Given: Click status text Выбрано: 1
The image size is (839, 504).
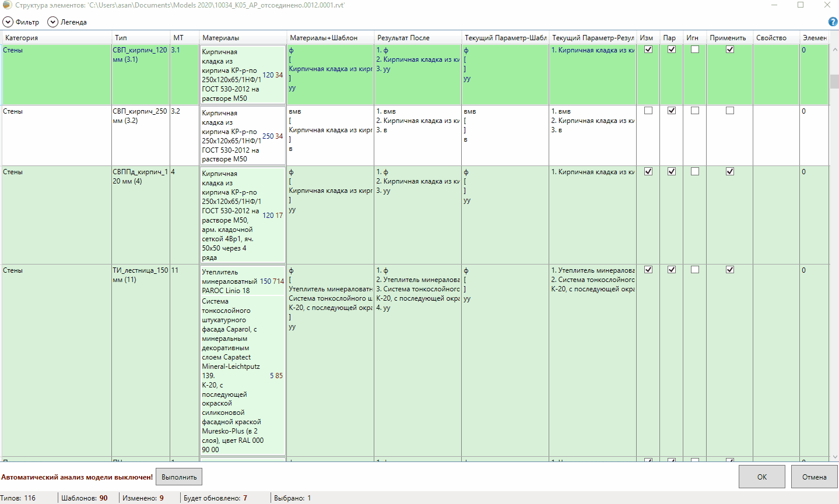Looking at the screenshot, I should point(293,498).
